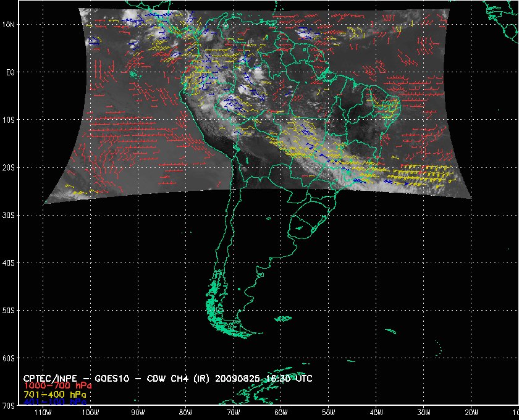Click the 110W longitude label
Image resolution: width=519 pixels, height=420 pixels.
point(42,413)
